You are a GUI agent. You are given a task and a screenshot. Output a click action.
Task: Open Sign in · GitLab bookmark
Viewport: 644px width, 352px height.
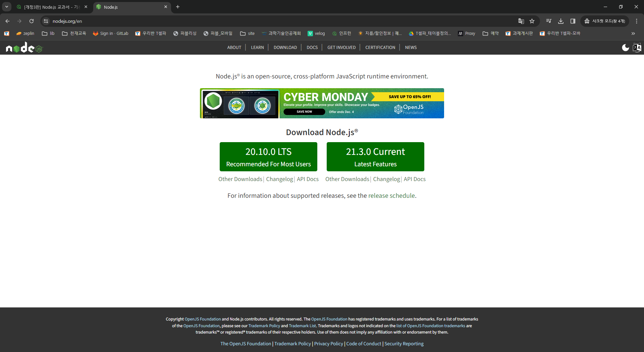pyautogui.click(x=111, y=34)
